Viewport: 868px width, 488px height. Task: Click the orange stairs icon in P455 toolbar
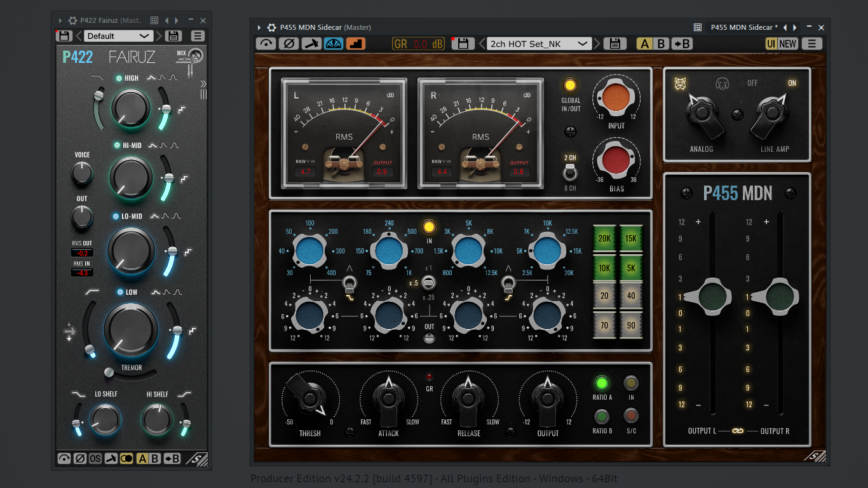tap(355, 43)
